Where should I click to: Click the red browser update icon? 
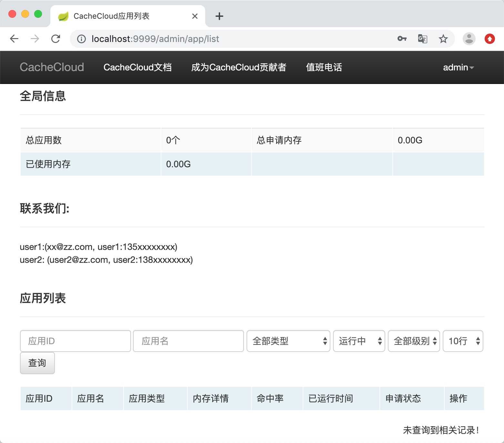(x=490, y=39)
